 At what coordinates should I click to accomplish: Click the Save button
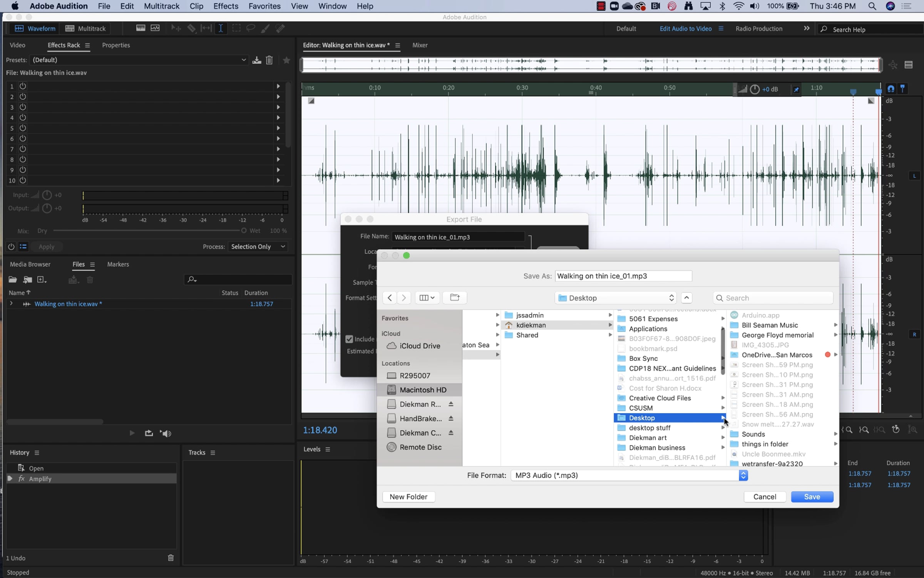click(x=812, y=497)
